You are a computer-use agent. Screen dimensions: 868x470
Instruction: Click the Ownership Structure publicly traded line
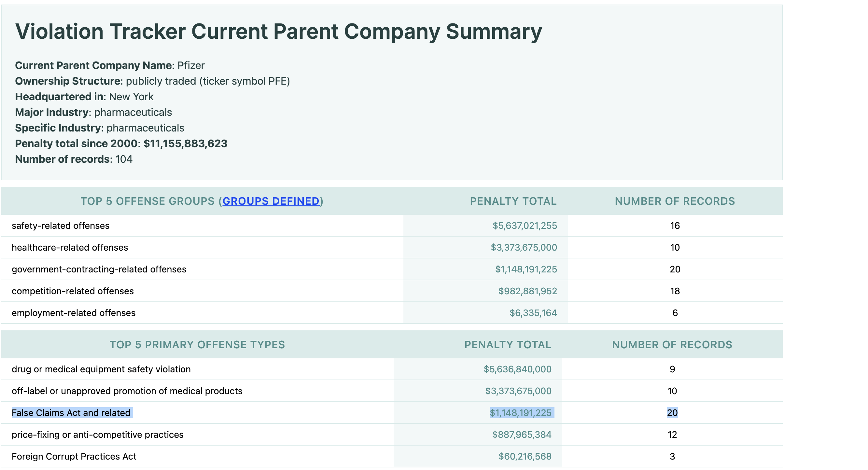[x=153, y=81]
